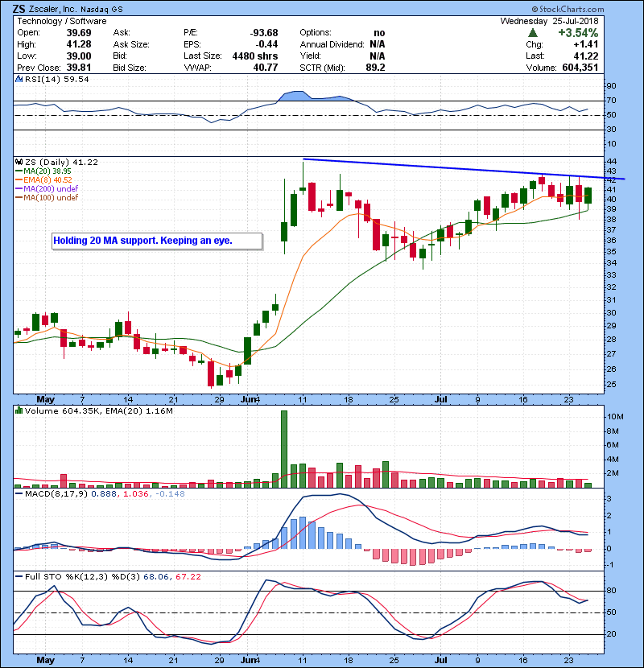The image size is (644, 668).
Task: Click the date Wednesday 25-Jul-2018
Action: (549, 21)
